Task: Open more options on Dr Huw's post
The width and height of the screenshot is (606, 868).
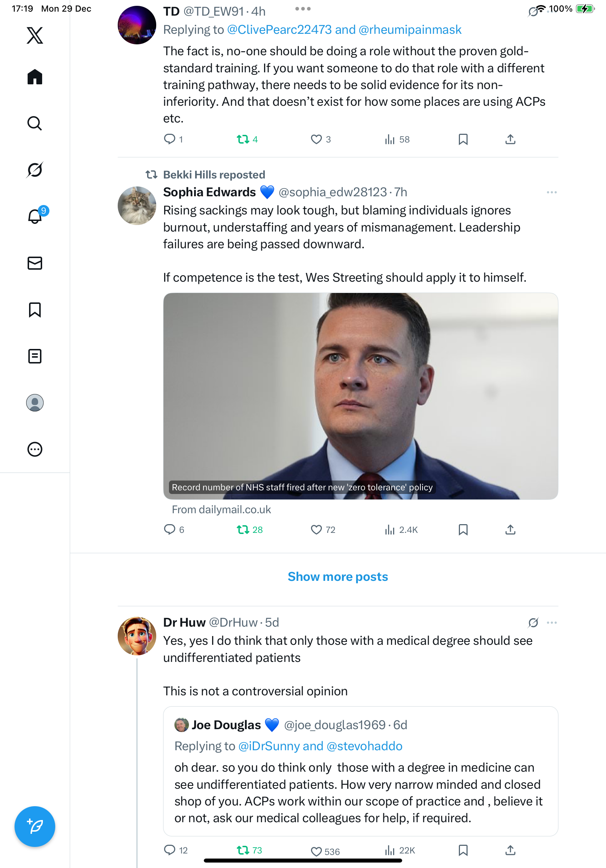Action: click(552, 623)
